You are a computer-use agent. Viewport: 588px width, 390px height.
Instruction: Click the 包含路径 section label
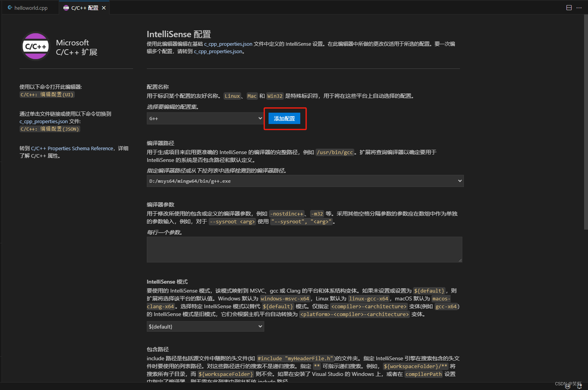point(158,349)
